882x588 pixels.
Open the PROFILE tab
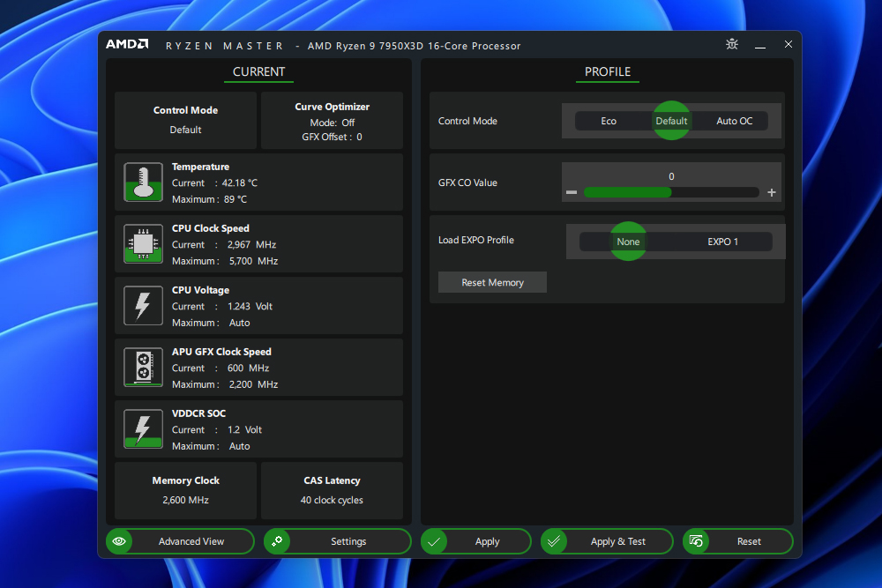point(607,72)
